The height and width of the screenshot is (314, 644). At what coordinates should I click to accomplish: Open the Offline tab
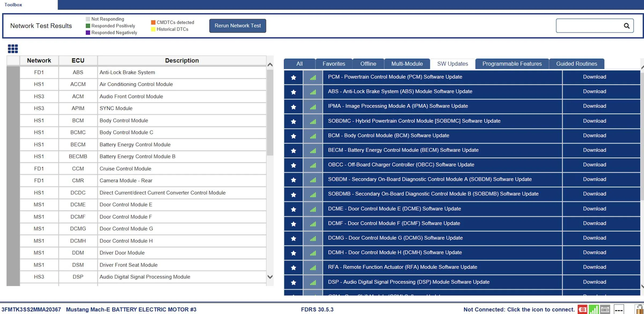(x=368, y=64)
